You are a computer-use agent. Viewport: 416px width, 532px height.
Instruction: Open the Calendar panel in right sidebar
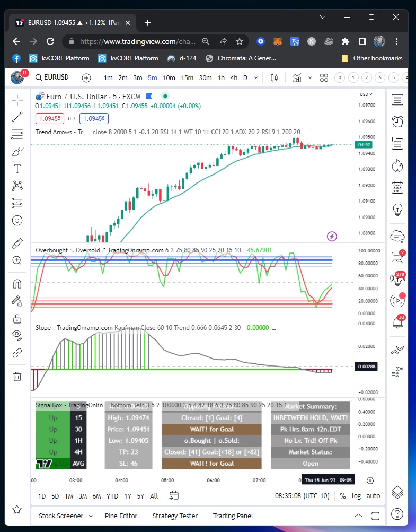(x=397, y=188)
